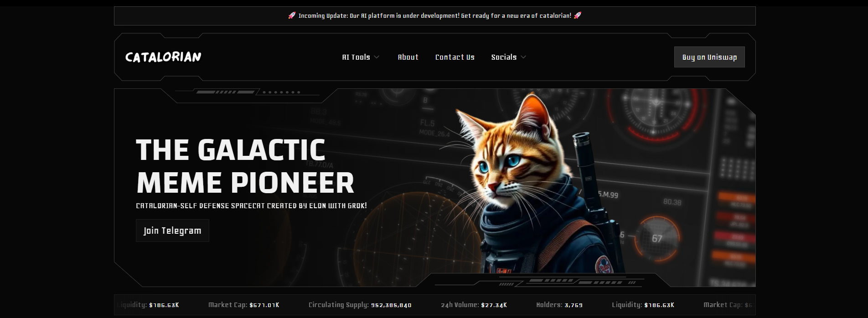Open the Contact Us page
Viewport: 868px width, 318px height.
[x=455, y=57]
